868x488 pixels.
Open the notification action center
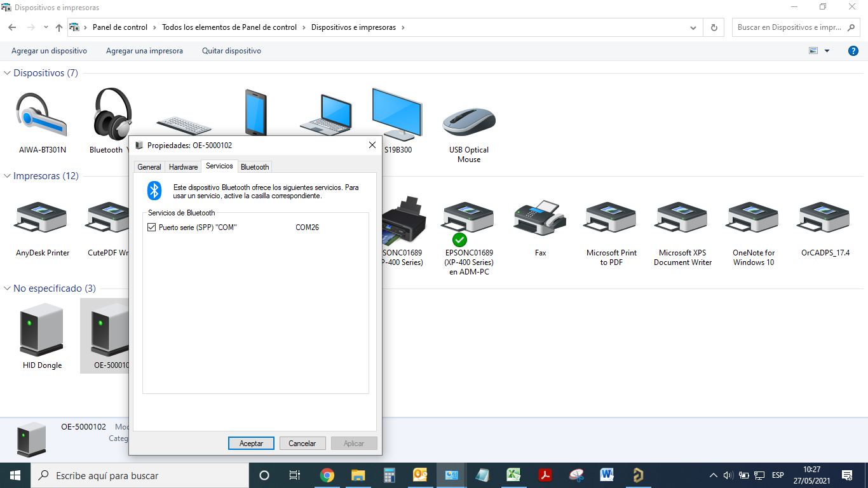click(x=847, y=475)
